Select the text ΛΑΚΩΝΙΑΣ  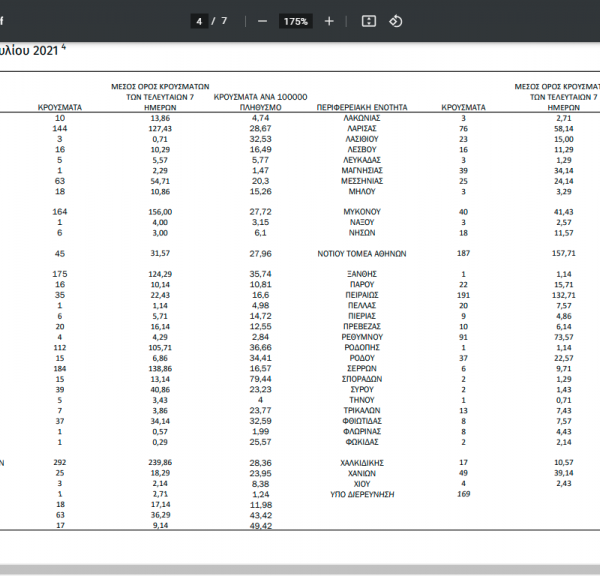click(x=362, y=118)
